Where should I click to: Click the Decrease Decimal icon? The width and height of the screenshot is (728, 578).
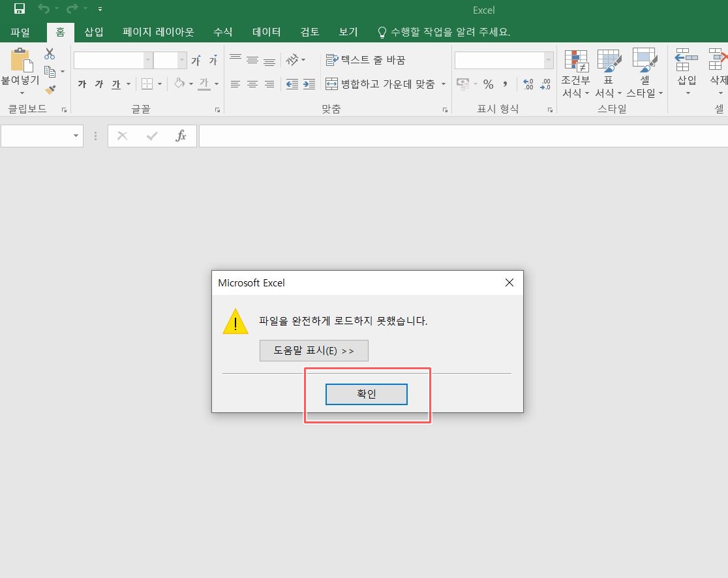545,84
